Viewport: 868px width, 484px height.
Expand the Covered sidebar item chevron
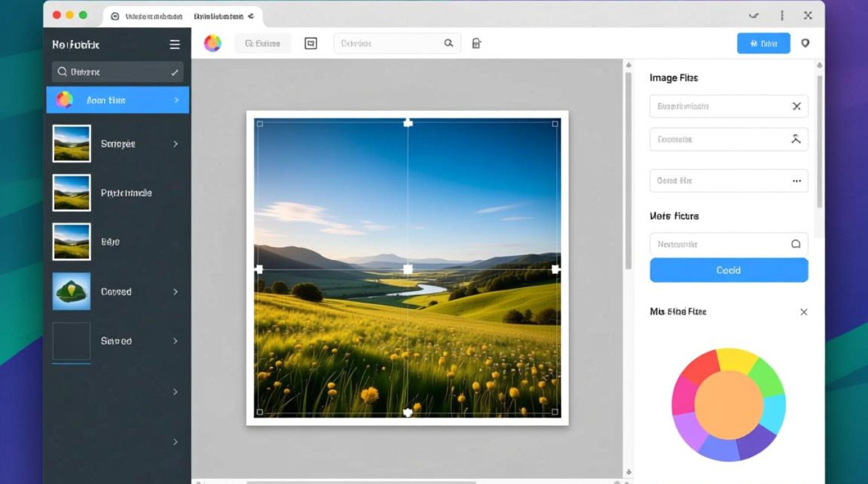(x=175, y=292)
